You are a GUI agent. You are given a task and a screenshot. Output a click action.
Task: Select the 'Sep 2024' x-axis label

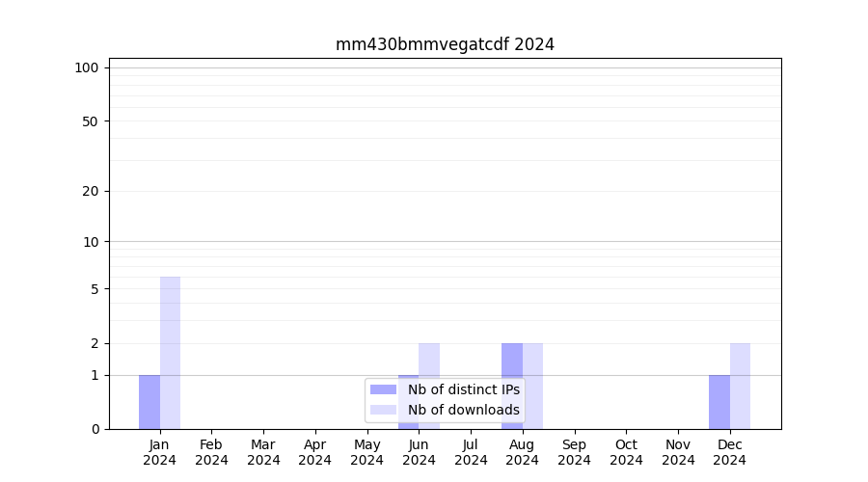[574, 452]
